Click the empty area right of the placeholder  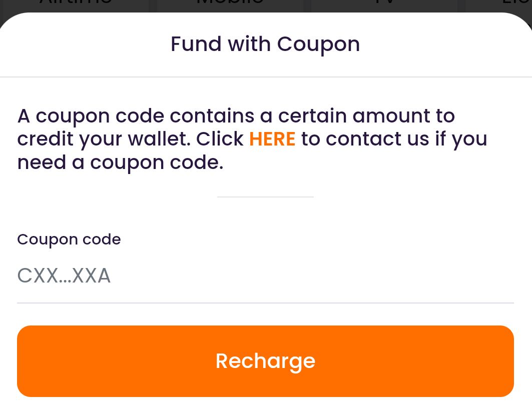tap(325, 276)
